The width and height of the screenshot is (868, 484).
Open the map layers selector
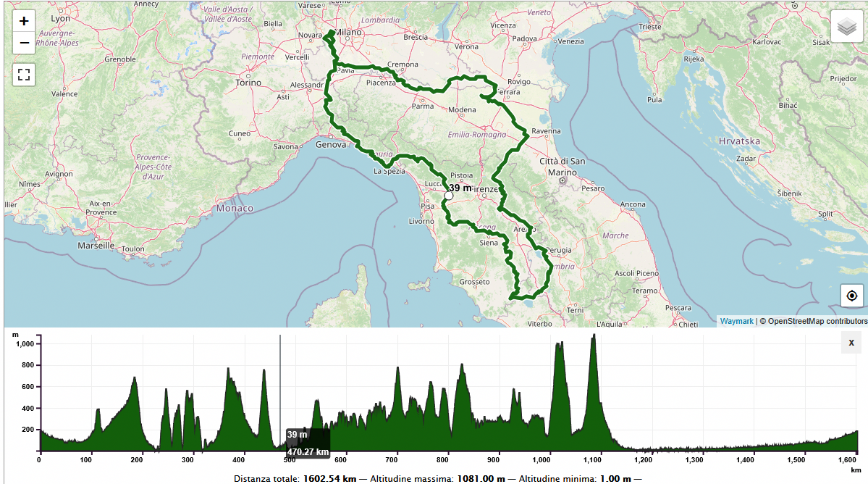pos(846,27)
